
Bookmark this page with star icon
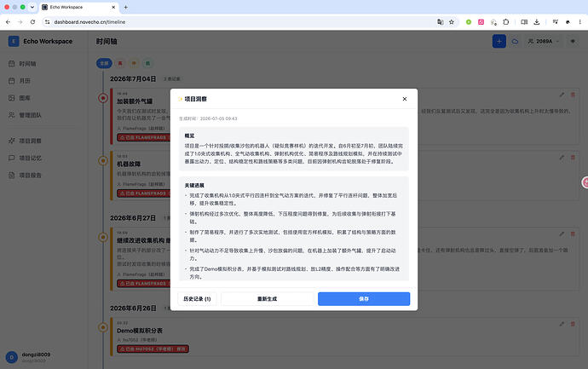pyautogui.click(x=452, y=22)
